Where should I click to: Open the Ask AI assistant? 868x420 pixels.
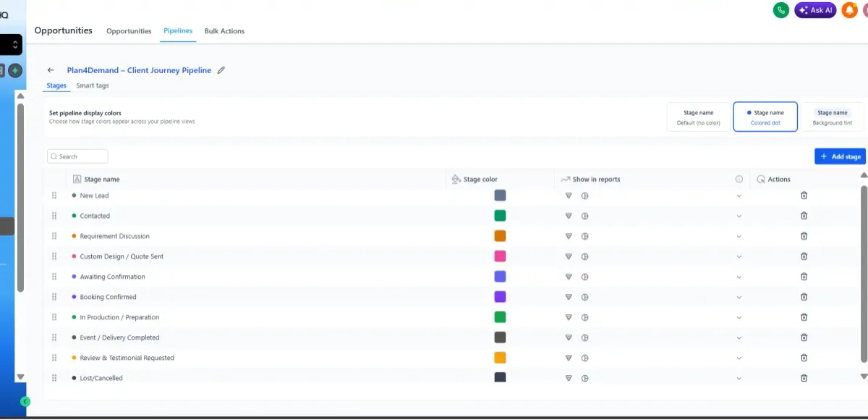(815, 10)
